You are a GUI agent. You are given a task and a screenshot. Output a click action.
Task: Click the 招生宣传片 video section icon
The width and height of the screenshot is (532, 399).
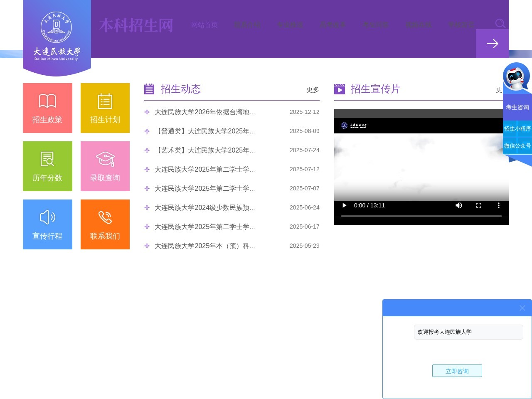(x=340, y=89)
